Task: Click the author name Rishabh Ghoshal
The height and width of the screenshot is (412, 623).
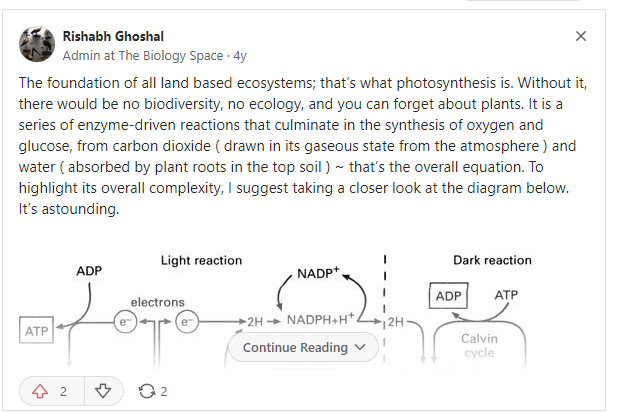Action: pos(114,35)
